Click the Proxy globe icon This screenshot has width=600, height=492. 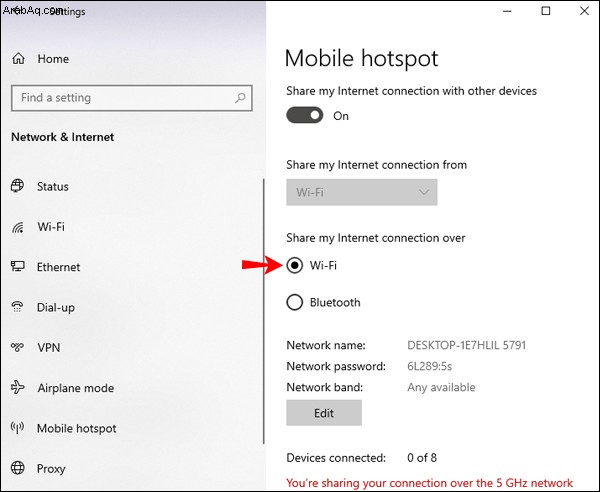click(x=18, y=468)
